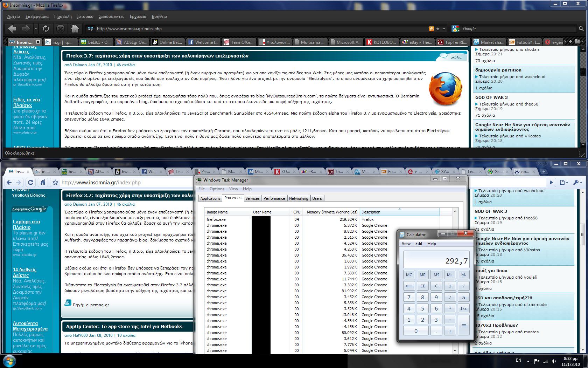Image resolution: width=588 pixels, height=368 pixels.
Task: Bookmark page with Chrome star icon
Action: point(55,182)
